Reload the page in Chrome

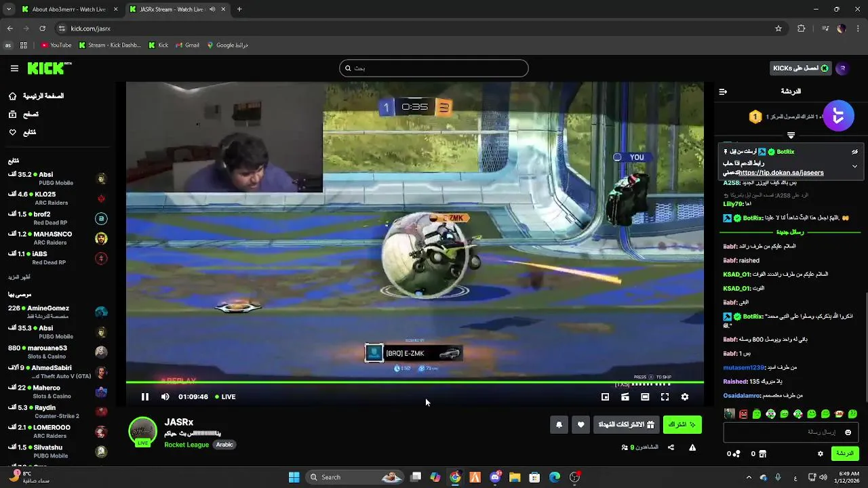42,28
